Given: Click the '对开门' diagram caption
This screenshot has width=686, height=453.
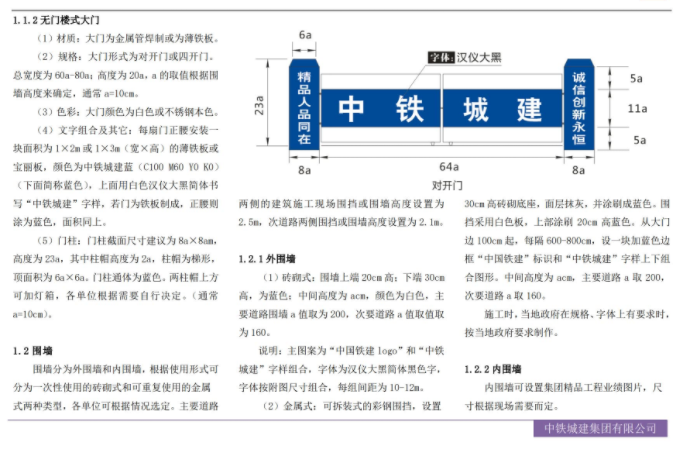Looking at the screenshot, I should [x=447, y=186].
